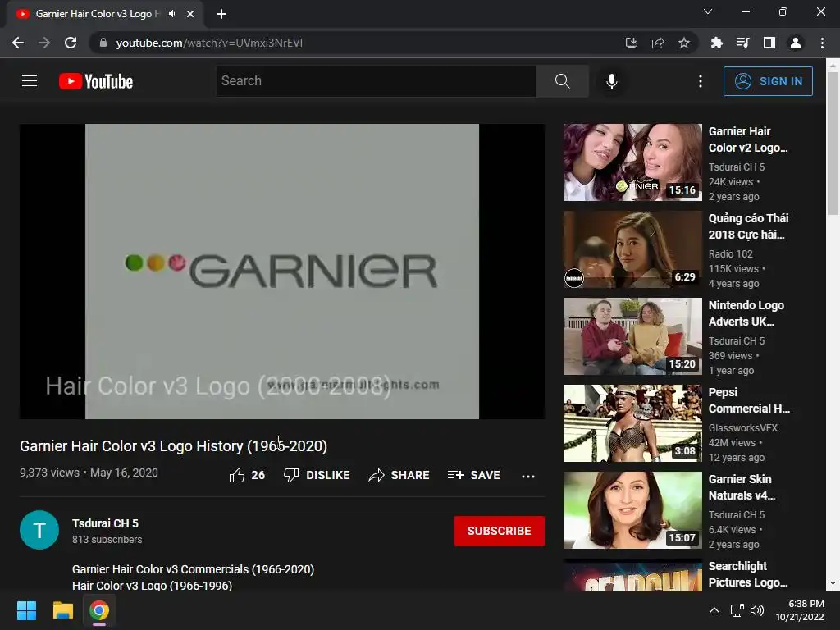The width and height of the screenshot is (840, 630).
Task: Focus the YouTube Search input field
Action: click(376, 81)
